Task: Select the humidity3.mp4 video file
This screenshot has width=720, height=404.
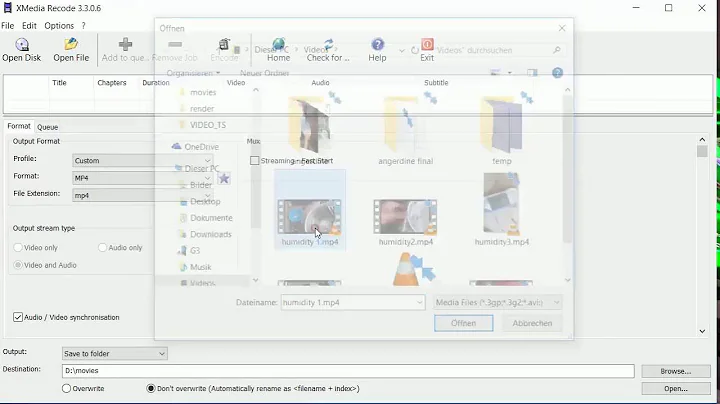Action: point(501,210)
